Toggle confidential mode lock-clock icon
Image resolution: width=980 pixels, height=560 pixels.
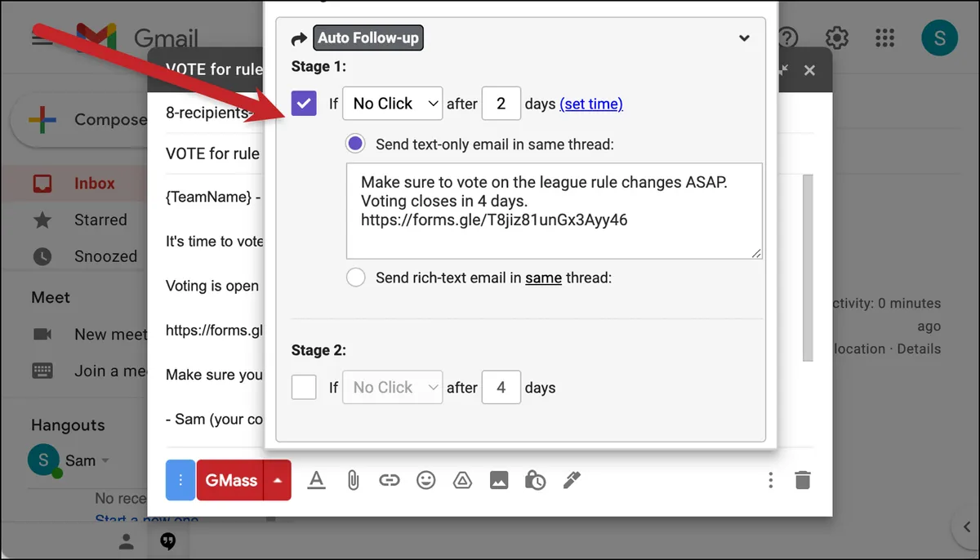coord(535,480)
